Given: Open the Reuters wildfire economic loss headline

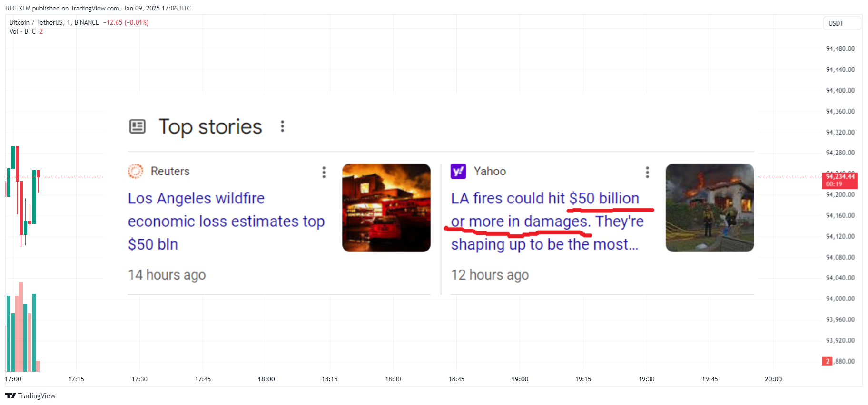Looking at the screenshot, I should pos(226,221).
